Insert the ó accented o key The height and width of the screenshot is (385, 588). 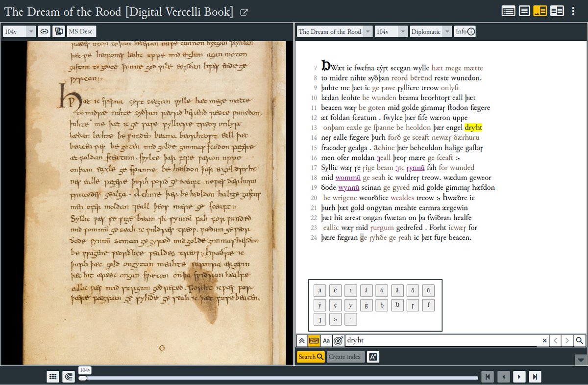pyautogui.click(x=382, y=290)
